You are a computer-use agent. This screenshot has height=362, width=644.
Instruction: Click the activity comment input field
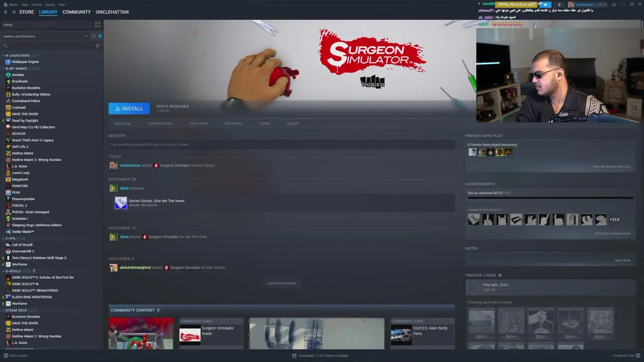282,144
